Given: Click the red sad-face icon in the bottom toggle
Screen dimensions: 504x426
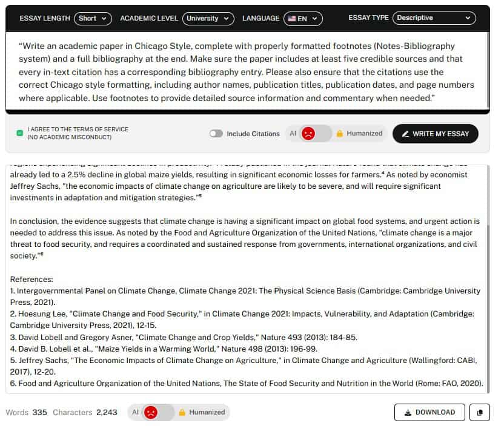Looking at the screenshot, I should coord(151,412).
